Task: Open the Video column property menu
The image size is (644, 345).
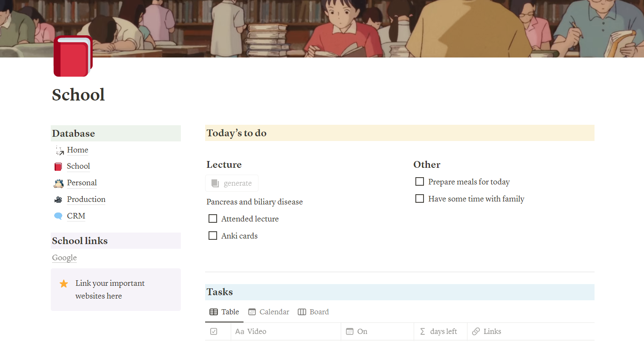Action: (254, 331)
